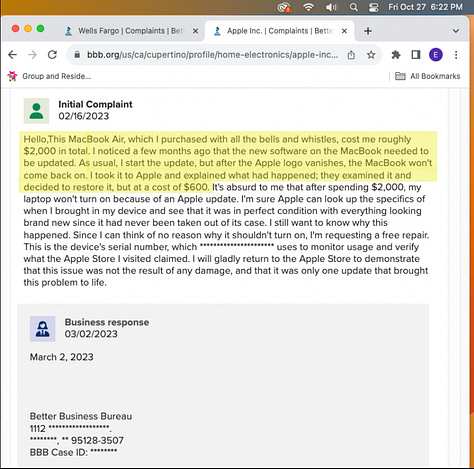The height and width of the screenshot is (469, 474).
Task: Click the macOS Wi-Fi status icon
Action: click(x=309, y=7)
